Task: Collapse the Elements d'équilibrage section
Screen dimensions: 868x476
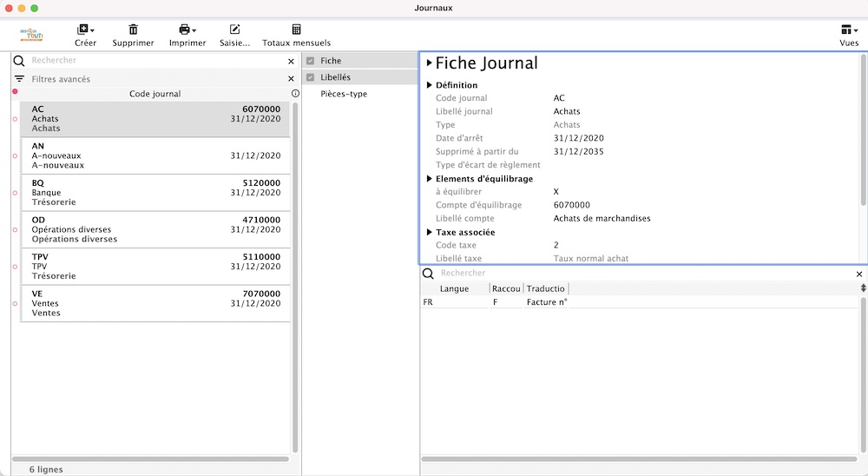Action: pos(429,178)
